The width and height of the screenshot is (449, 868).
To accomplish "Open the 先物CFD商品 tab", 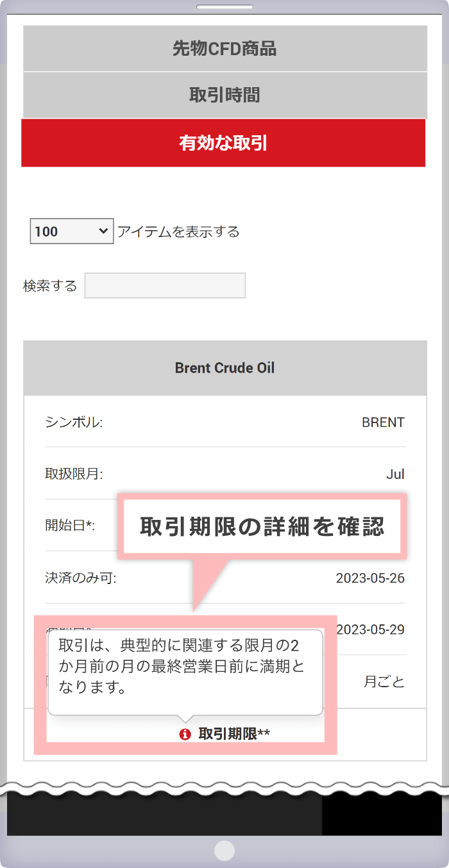I will pos(224,49).
